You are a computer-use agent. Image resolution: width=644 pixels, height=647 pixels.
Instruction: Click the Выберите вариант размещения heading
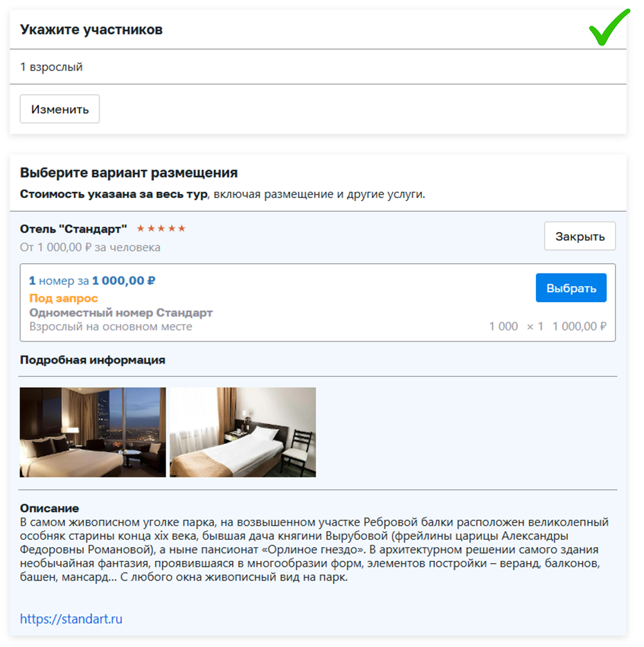(x=129, y=172)
